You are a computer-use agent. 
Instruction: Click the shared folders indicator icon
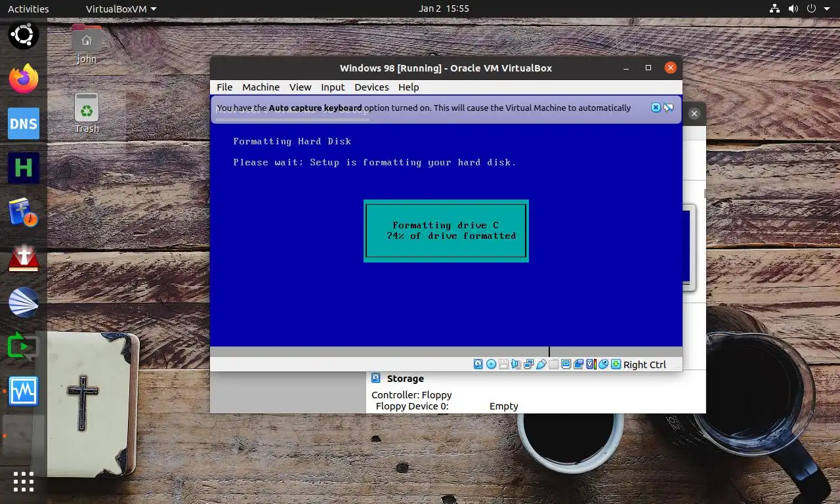(x=554, y=364)
